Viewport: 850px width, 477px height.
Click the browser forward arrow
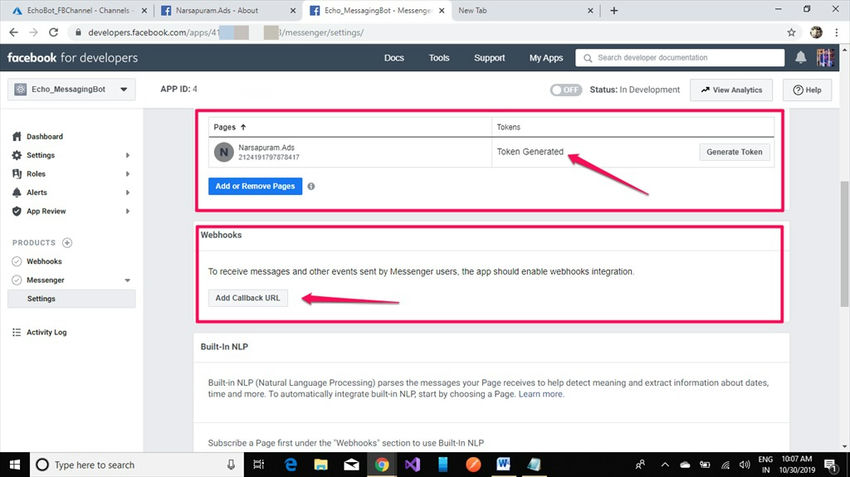(34, 33)
